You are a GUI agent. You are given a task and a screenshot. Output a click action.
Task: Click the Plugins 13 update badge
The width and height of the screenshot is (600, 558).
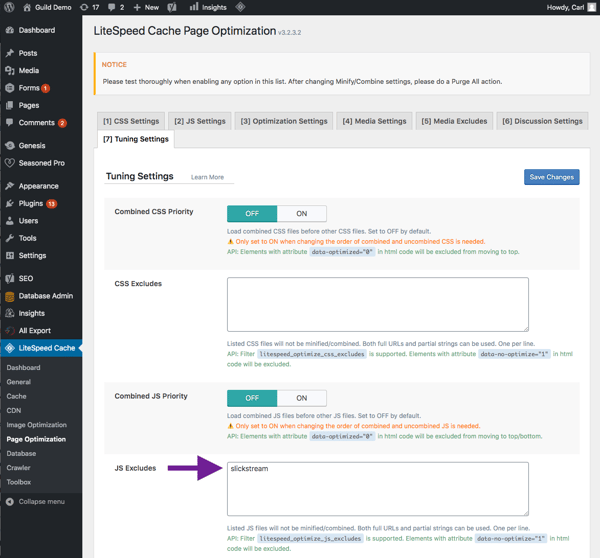tap(52, 204)
